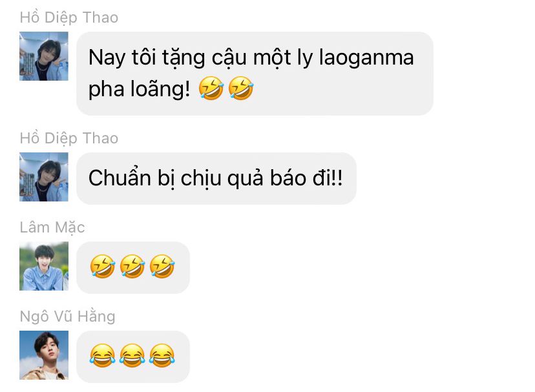
Task: Open avatar beside "Chuẩn bị chịu quả báo đi!!"
Action: pyautogui.click(x=44, y=177)
